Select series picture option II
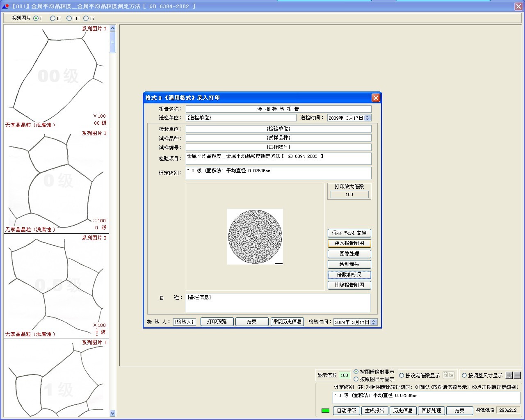Image resolution: width=525 pixels, height=420 pixels. click(x=52, y=18)
